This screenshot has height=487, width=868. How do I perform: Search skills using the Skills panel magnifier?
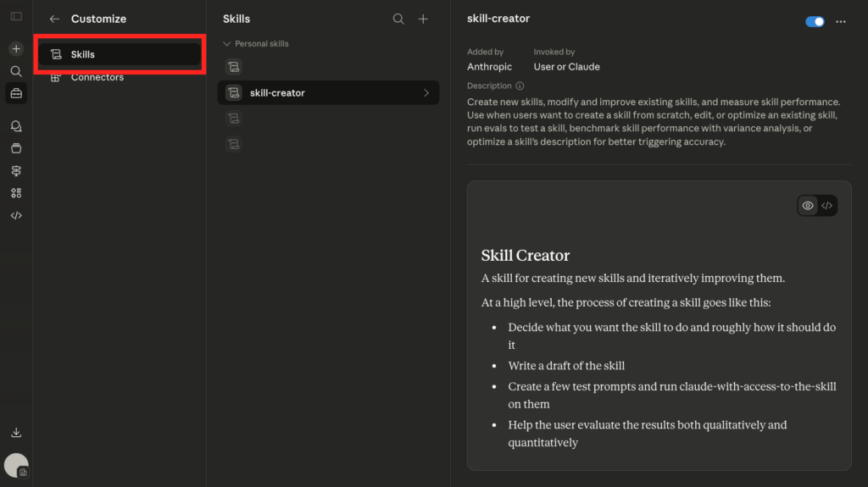(x=398, y=19)
